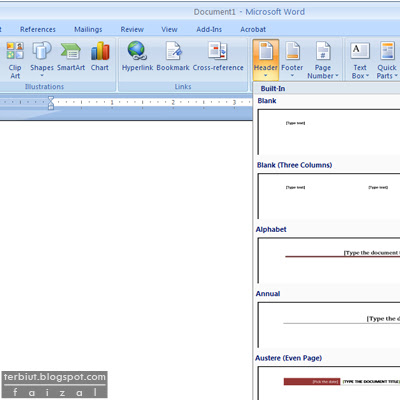Insert a Chart
Screen dimensions: 400x400
point(100,57)
